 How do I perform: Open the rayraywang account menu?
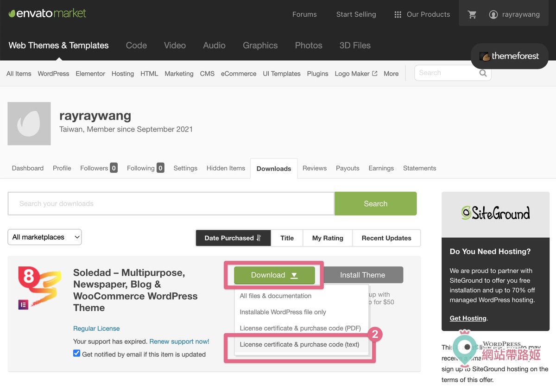point(514,14)
